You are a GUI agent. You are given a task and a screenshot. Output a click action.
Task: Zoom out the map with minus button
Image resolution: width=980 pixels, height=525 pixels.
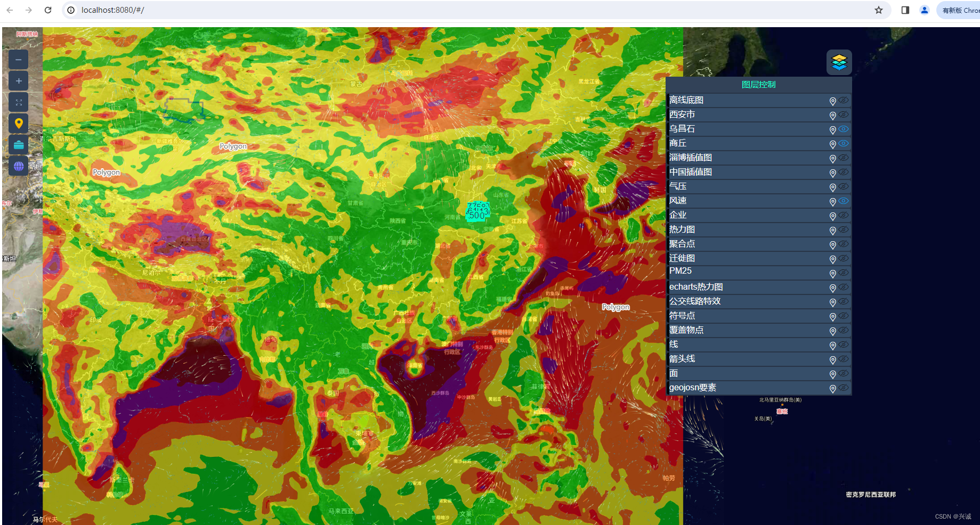[19, 60]
